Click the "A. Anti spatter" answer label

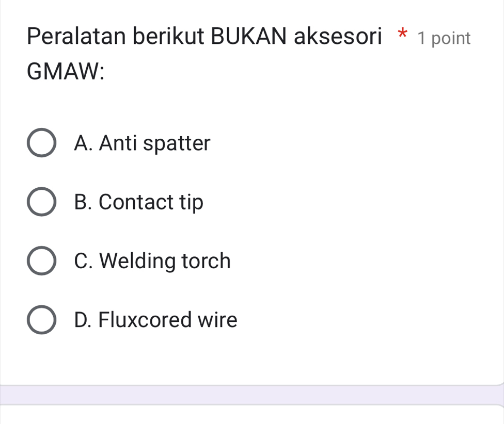coord(142,143)
